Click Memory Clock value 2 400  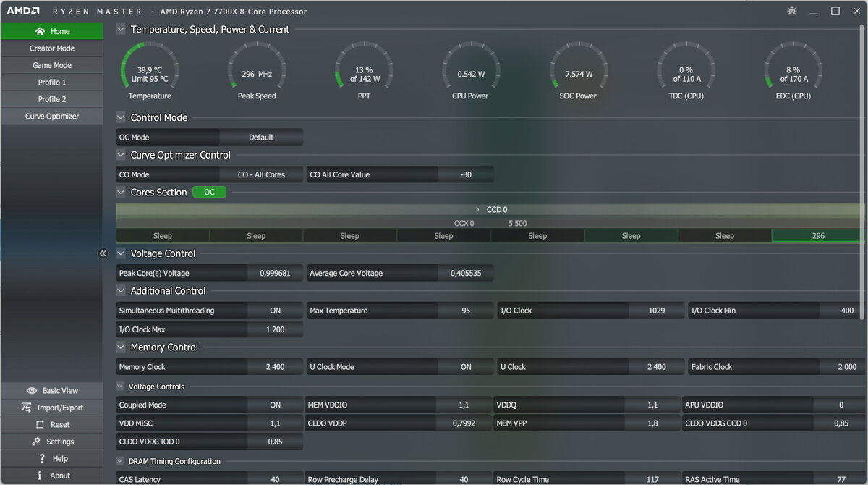point(275,367)
